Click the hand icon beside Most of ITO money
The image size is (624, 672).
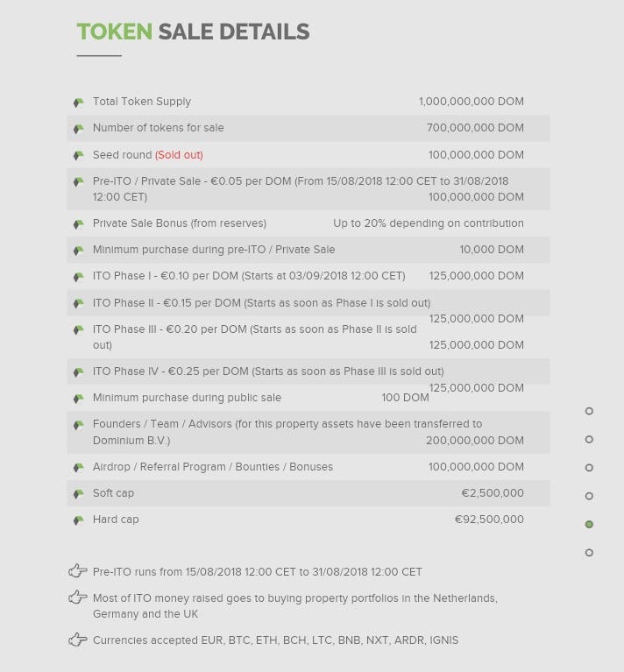click(x=78, y=597)
